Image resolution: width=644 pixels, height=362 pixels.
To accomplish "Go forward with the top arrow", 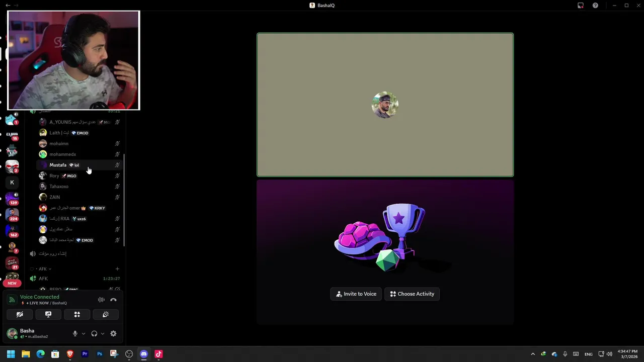I will [16, 5].
